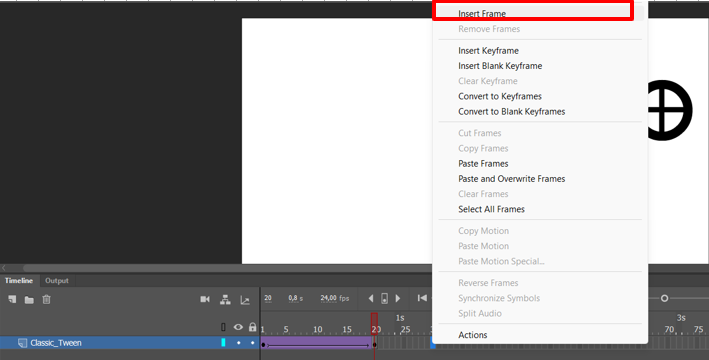Lock the Classic_Tween layer via lock dot
Viewport: 709px width, 360px height.
point(253,343)
